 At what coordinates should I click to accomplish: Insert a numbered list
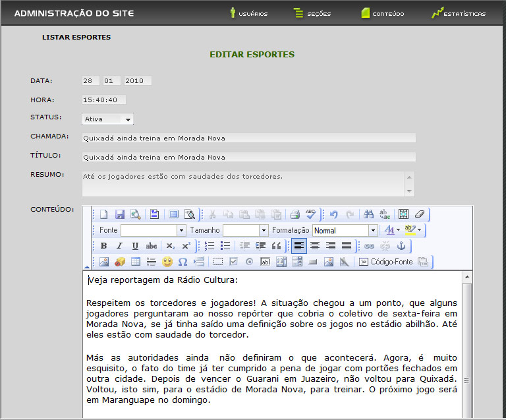[x=210, y=246]
